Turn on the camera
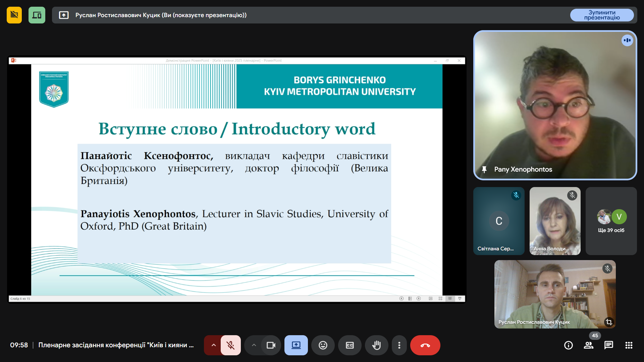 271,345
